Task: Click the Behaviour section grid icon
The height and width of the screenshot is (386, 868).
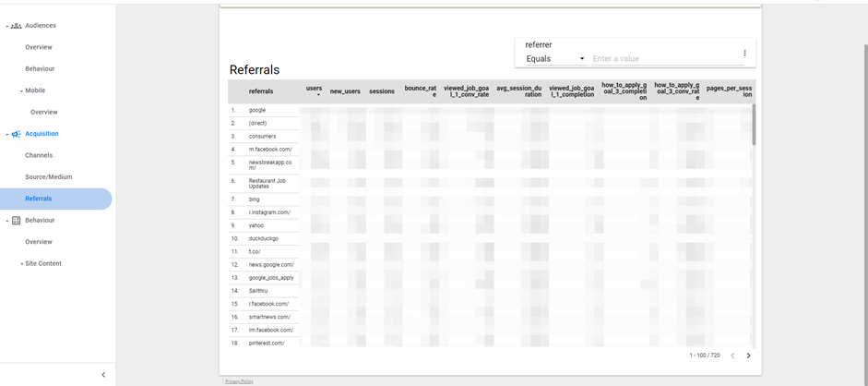Action: pos(16,221)
